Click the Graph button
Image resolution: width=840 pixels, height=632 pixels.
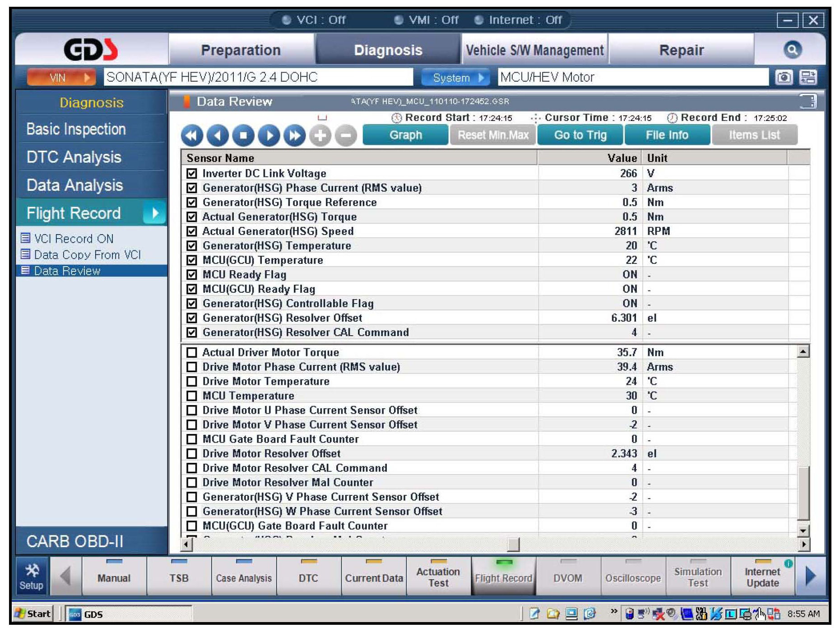[405, 135]
